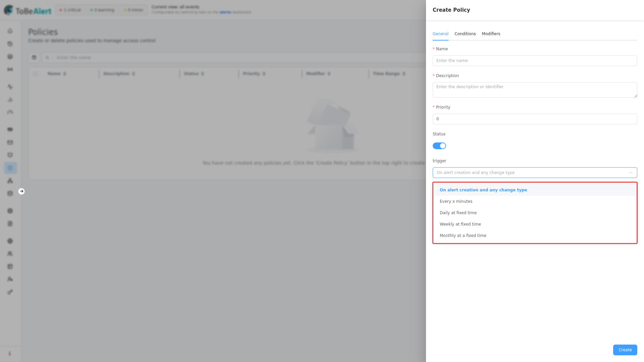Click the document file icon in sidebar
644x362 pixels.
(10, 224)
